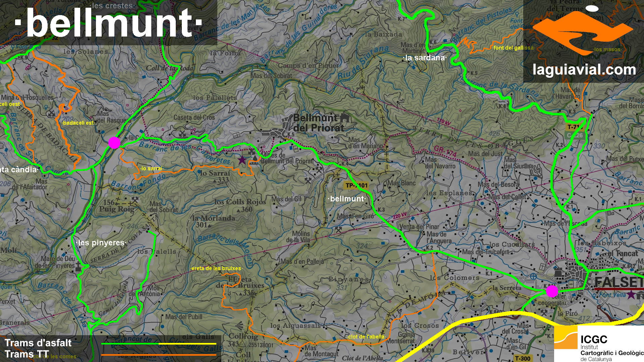Image resolution: width=644 pixels, height=362 pixels.
Task: Open the laguiavial.com link
Action: [584, 70]
